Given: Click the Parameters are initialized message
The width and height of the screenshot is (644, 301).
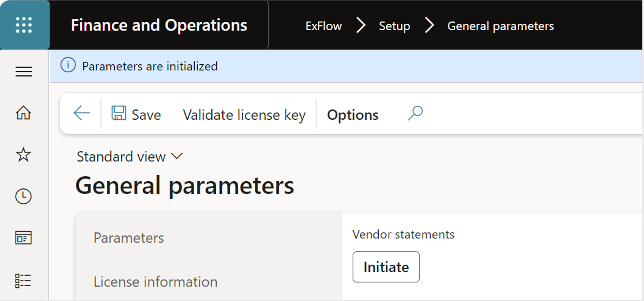Looking at the screenshot, I should point(150,66).
